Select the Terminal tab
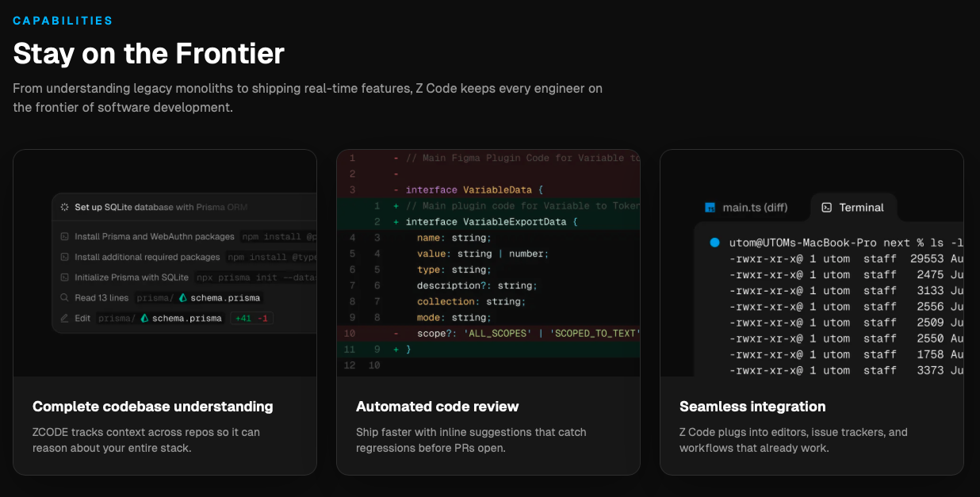Screen dimensions: 980x497 pyautogui.click(x=852, y=208)
